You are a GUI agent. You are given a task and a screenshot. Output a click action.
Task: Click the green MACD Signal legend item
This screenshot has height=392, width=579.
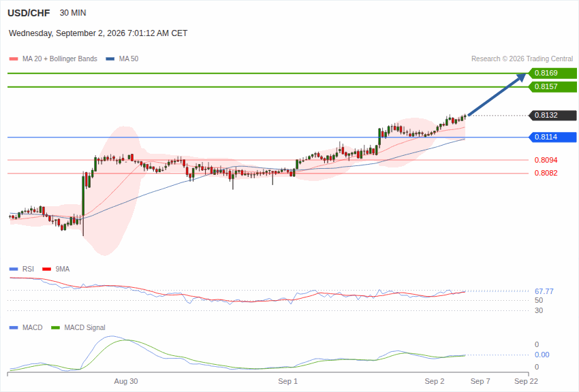[x=78, y=328]
